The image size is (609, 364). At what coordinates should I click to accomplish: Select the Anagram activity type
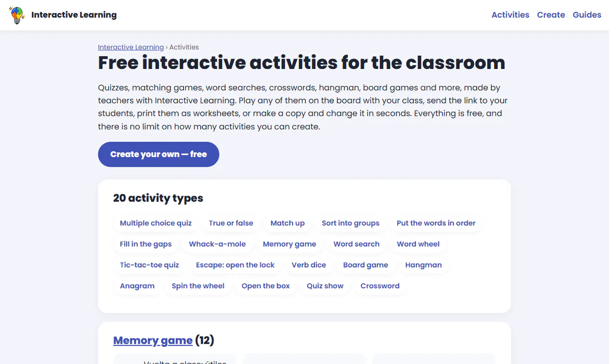pos(137,286)
